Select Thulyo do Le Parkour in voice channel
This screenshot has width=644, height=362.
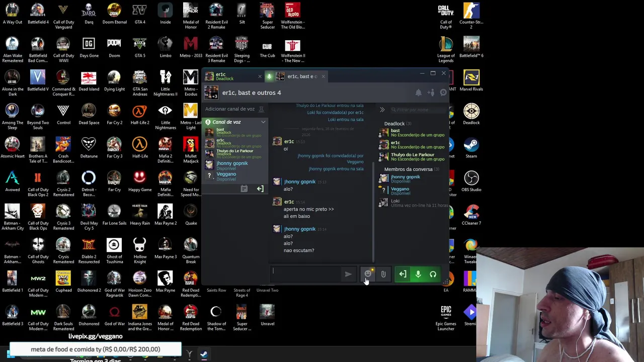[x=234, y=153]
